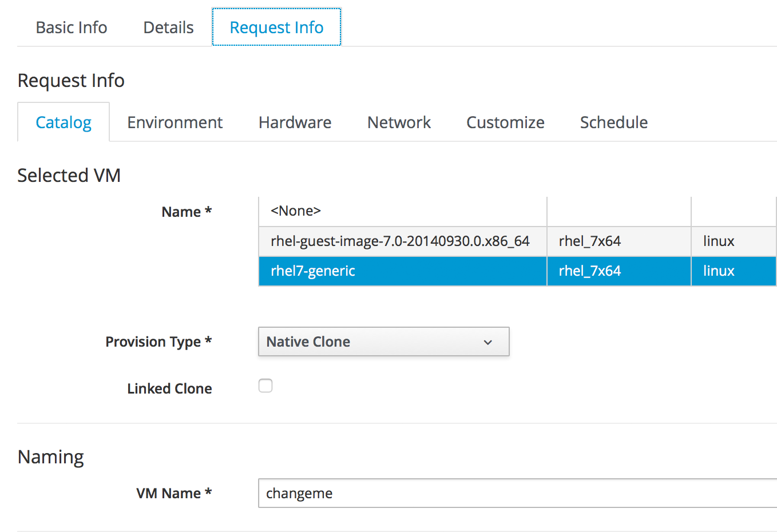Choose the rhel-guest-image-7.0-20140930.0.x86_64 template name
Screen dimensions: 777x532
click(400, 241)
